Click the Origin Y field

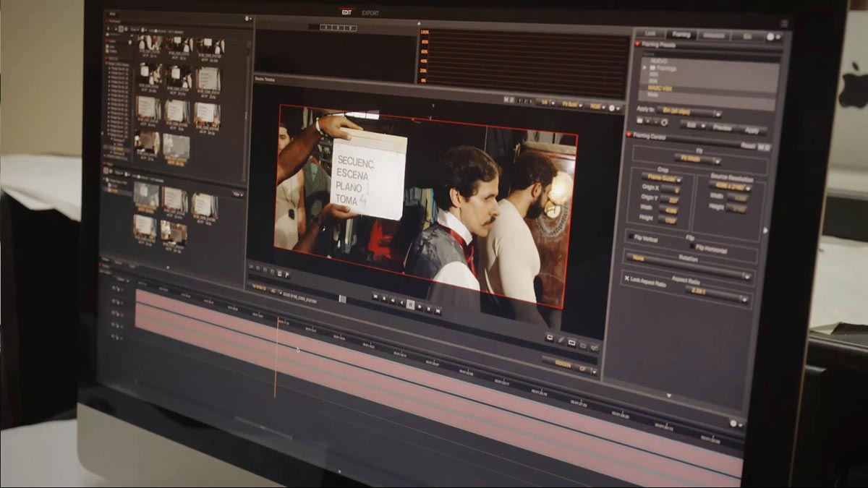670,199
